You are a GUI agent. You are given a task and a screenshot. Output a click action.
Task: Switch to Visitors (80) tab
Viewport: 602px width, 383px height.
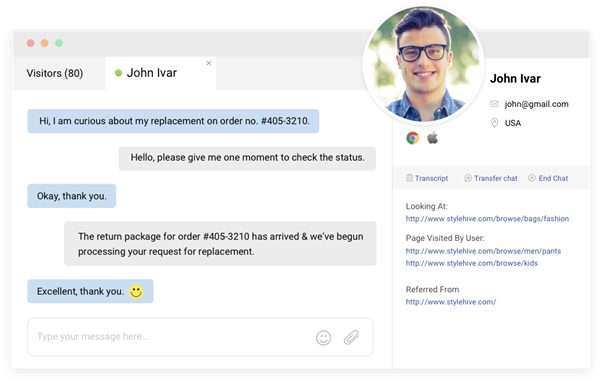55,73
